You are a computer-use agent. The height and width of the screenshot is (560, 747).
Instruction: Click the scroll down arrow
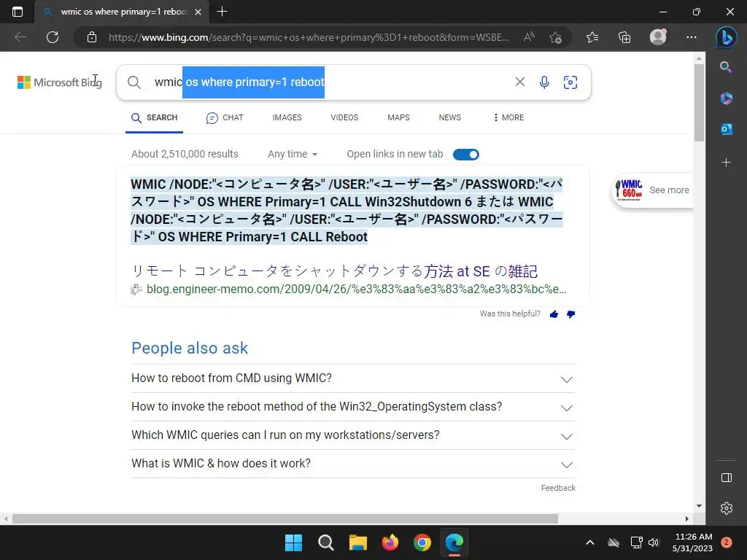click(x=699, y=506)
